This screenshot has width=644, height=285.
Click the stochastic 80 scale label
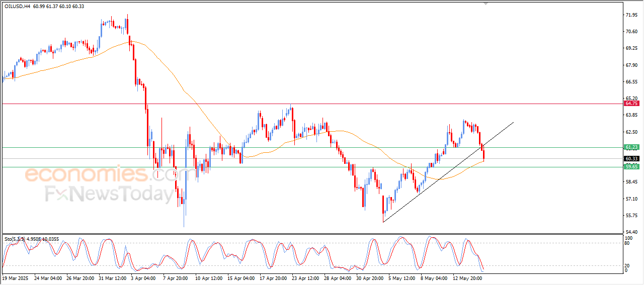pyautogui.click(x=627, y=243)
